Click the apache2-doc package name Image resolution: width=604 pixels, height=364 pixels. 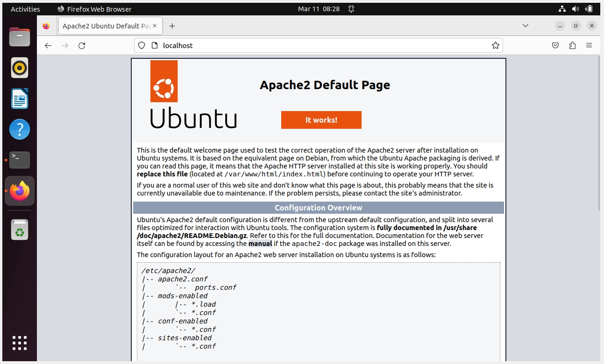(x=314, y=244)
